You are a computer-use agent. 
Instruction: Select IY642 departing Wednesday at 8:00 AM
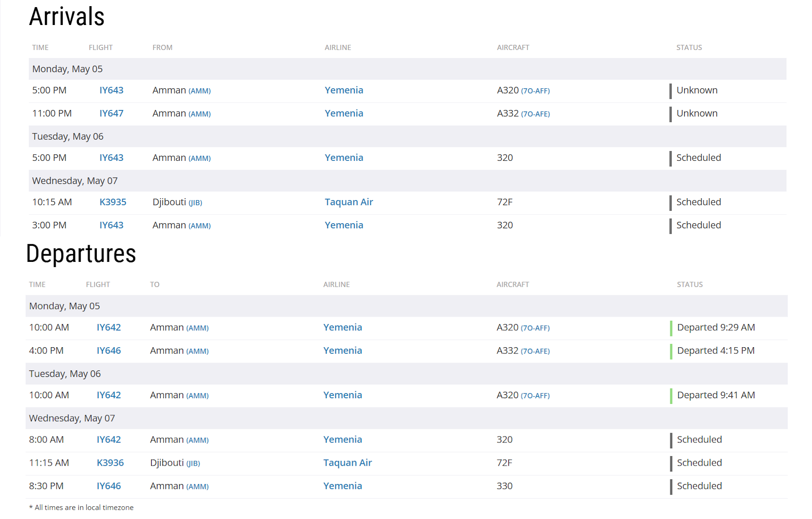click(x=109, y=440)
